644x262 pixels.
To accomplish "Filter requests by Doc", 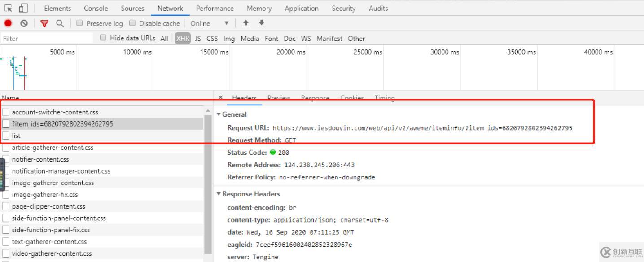I will (289, 39).
